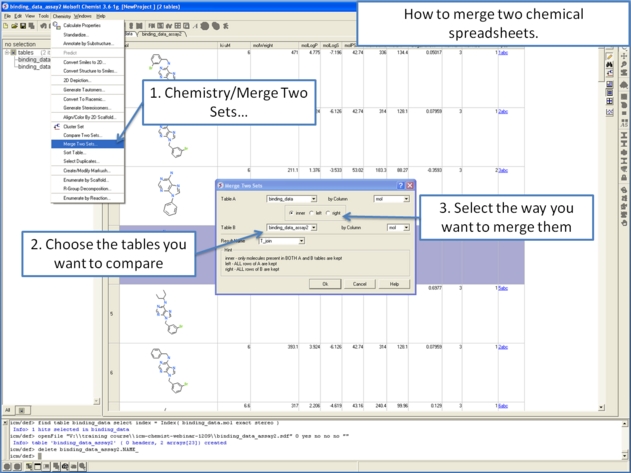Click the help question mark in Merge dialog
This screenshot has height=473, width=631.
(400, 186)
